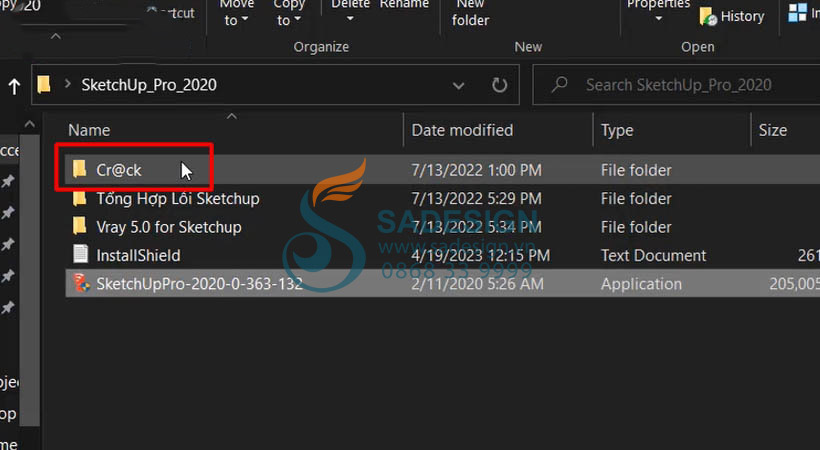
Task: Select the InstallShield file name
Action: click(x=138, y=255)
